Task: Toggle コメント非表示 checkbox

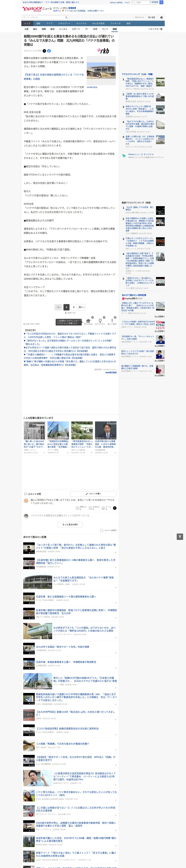Action: (102, 530)
